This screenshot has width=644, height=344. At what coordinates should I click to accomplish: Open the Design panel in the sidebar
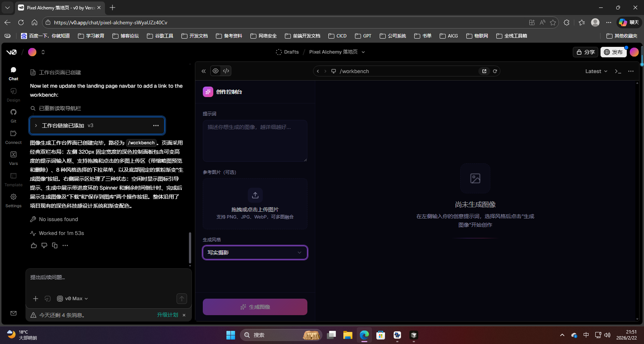[13, 94]
